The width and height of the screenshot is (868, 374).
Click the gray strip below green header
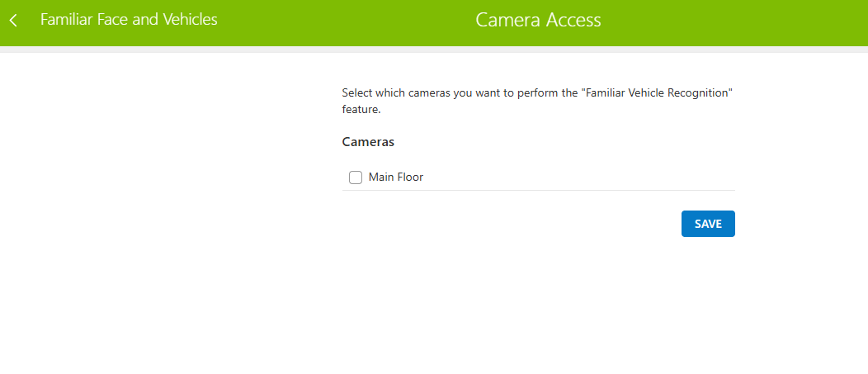[434, 50]
